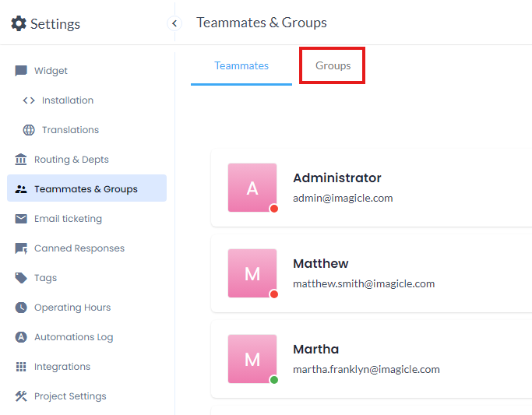Click Martha's green online status dot

click(x=274, y=380)
